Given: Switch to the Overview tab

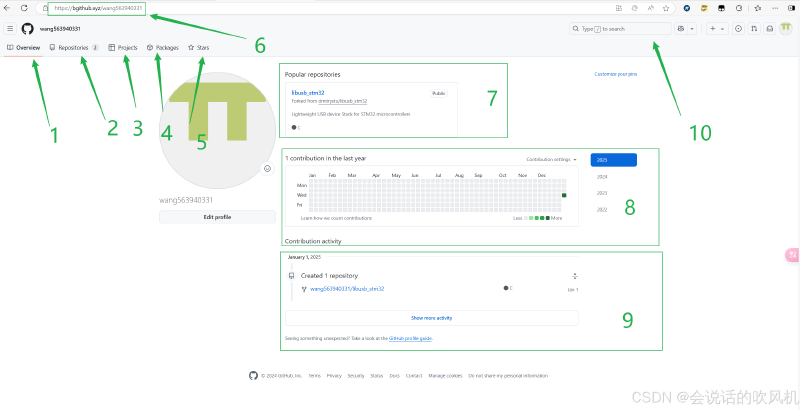Looking at the screenshot, I should 23,47.
